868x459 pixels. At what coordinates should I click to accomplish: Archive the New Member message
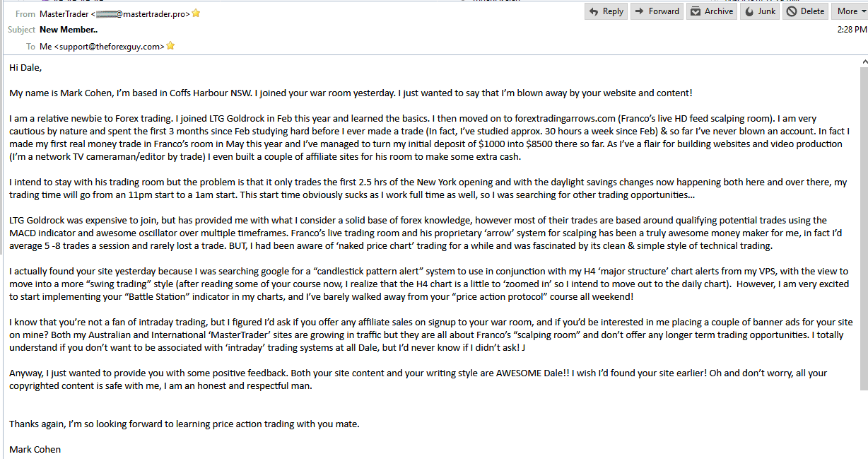tap(712, 11)
